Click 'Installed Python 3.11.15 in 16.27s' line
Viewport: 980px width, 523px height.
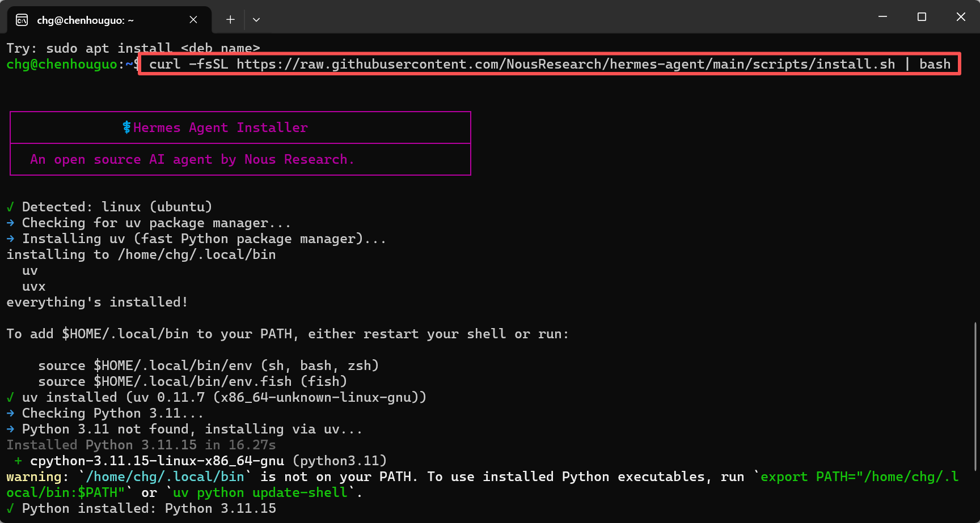click(141, 445)
